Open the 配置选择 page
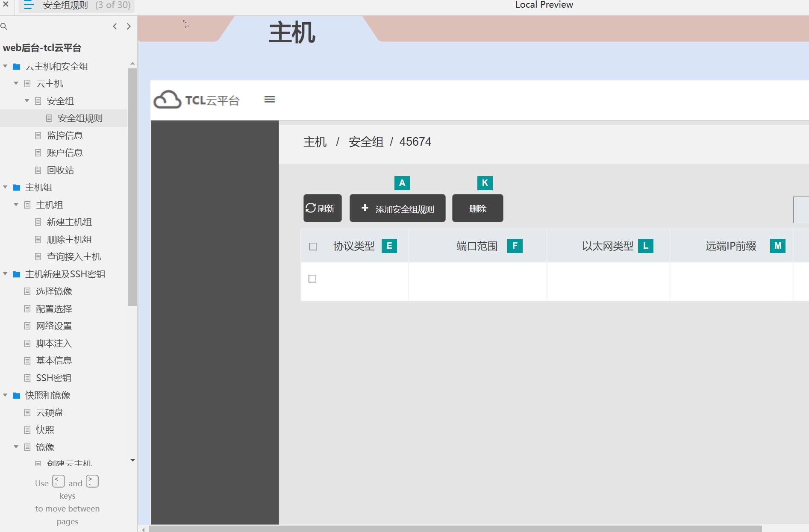The image size is (809, 532). click(x=54, y=309)
